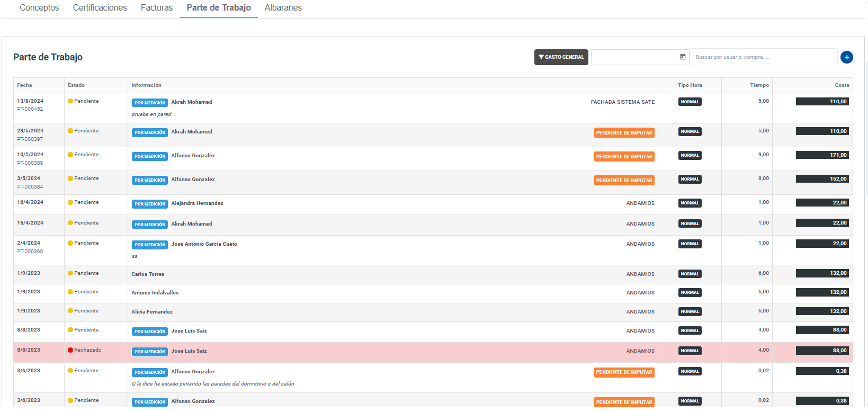Open work entry PT-000452
Viewport: 868px width, 412px height.
click(30, 109)
